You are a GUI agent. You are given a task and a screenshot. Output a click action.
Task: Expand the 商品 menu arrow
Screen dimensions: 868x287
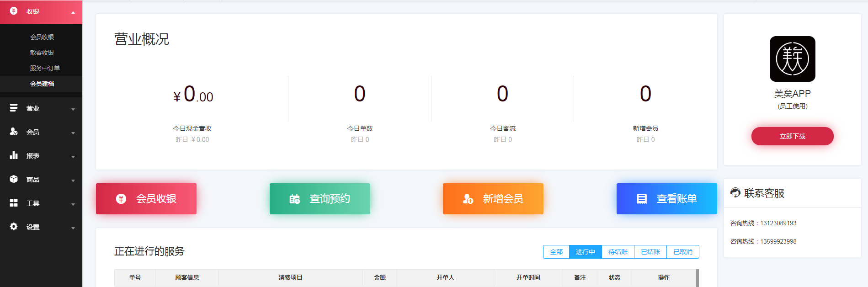(73, 181)
